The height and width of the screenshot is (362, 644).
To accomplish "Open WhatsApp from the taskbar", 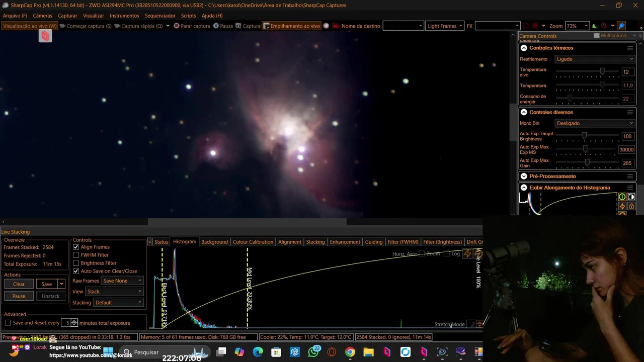I will tap(313, 352).
